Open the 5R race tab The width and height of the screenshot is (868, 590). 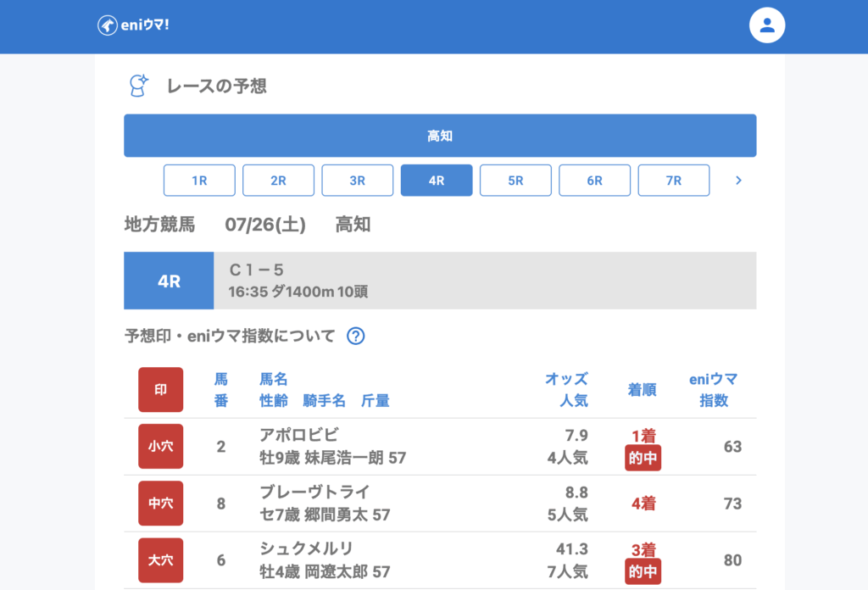coord(515,181)
